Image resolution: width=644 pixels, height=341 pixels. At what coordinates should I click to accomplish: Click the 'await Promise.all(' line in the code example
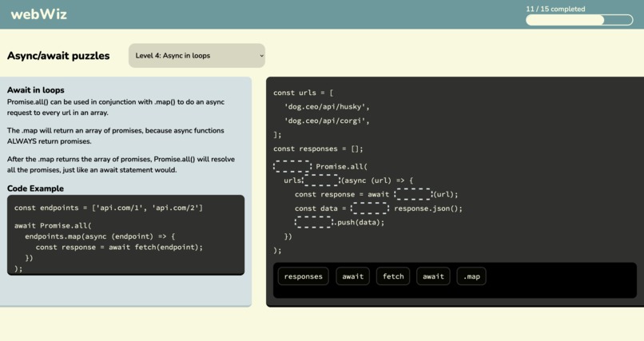click(x=53, y=226)
